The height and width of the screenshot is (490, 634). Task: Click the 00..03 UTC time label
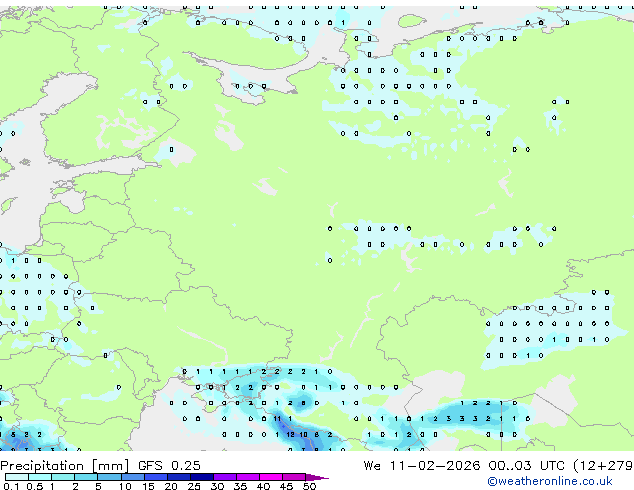tap(526, 466)
